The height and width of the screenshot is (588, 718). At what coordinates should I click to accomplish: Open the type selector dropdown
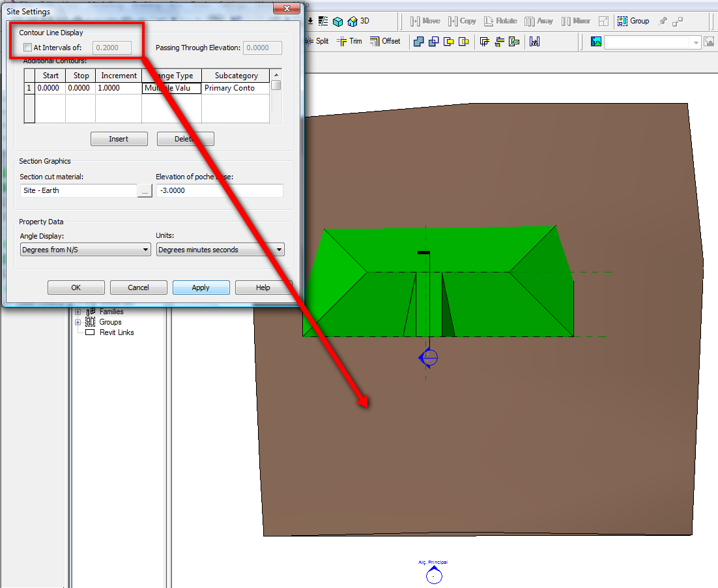click(696, 42)
